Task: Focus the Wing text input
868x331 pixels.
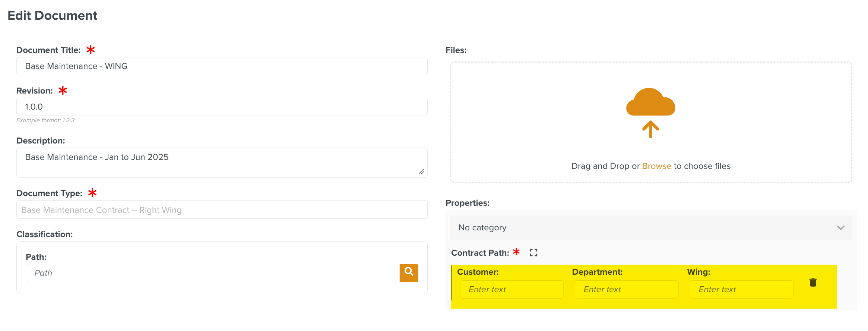Action: [741, 290]
